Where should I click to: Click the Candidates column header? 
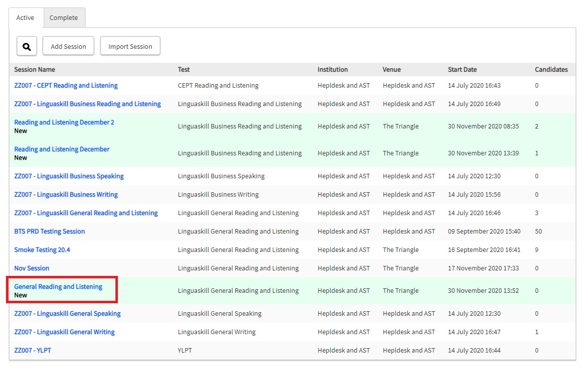(x=551, y=69)
